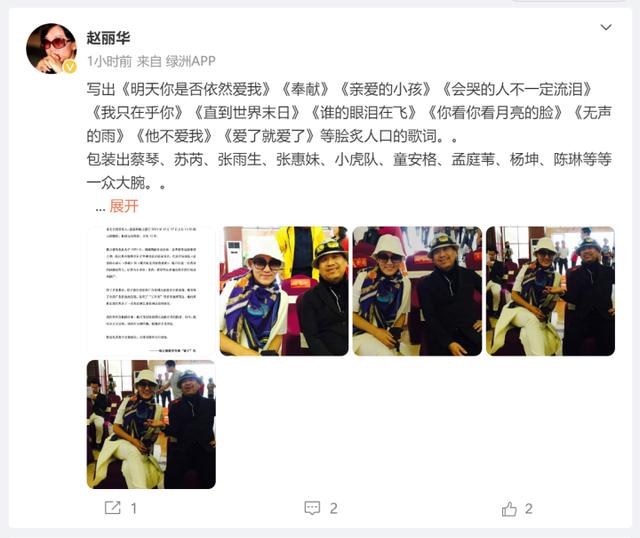Open the text document image thumbnail
The width and height of the screenshot is (640, 538).
click(151, 291)
